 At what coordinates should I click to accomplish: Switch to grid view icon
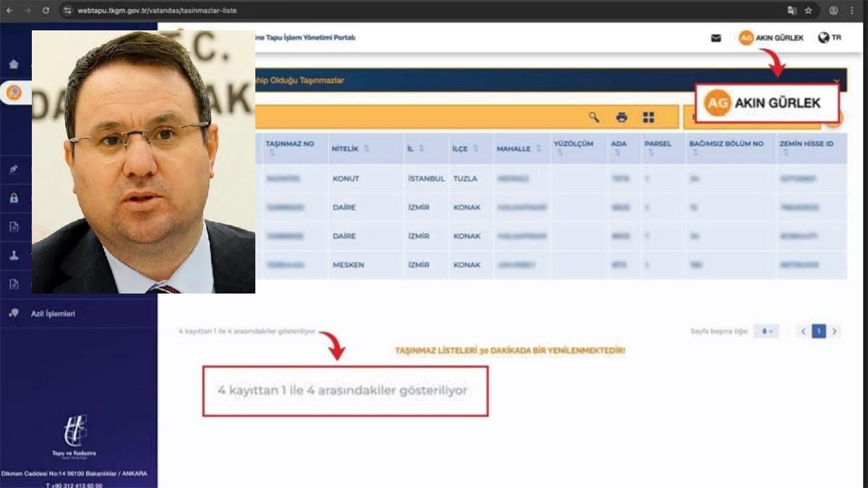click(x=648, y=117)
